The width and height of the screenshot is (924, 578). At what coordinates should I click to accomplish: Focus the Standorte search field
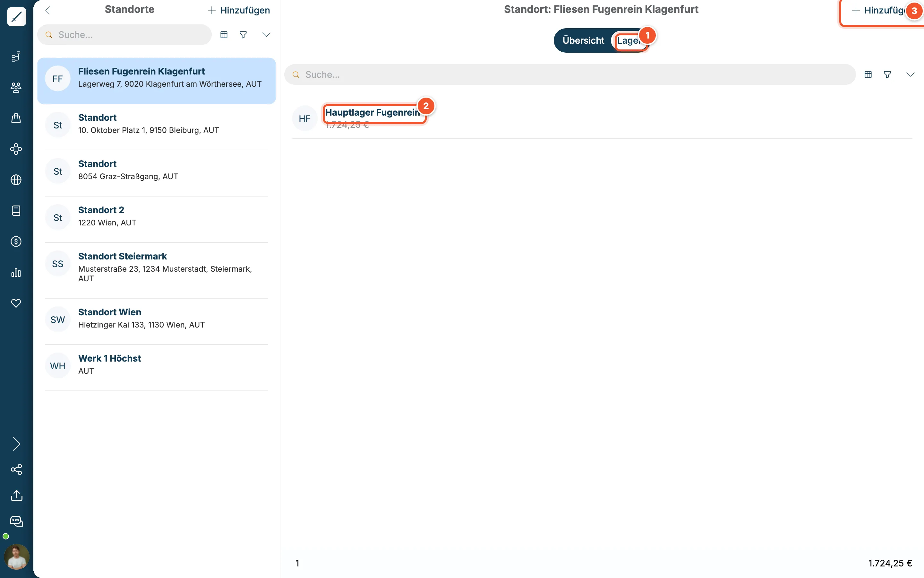(124, 35)
